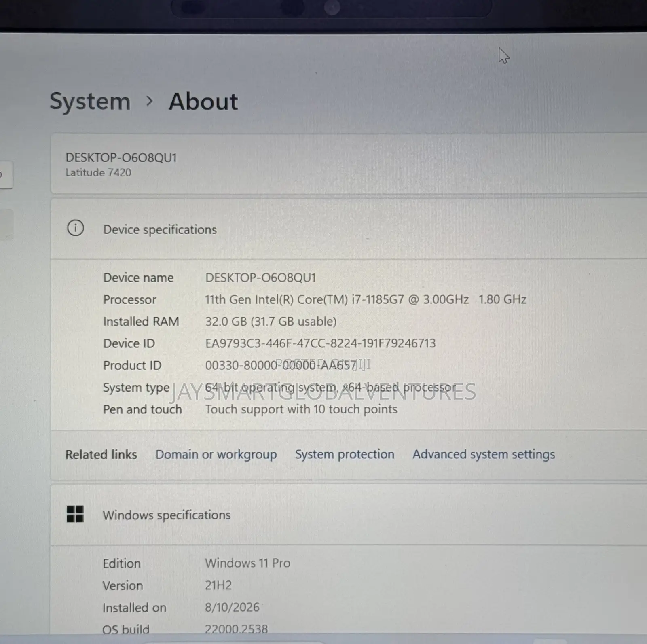Select the Device ID value EA9793C3-446F
The width and height of the screenshot is (647, 644).
pos(320,343)
